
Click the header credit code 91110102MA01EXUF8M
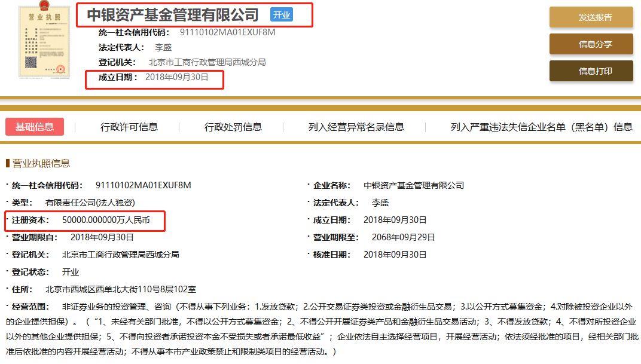click(227, 32)
